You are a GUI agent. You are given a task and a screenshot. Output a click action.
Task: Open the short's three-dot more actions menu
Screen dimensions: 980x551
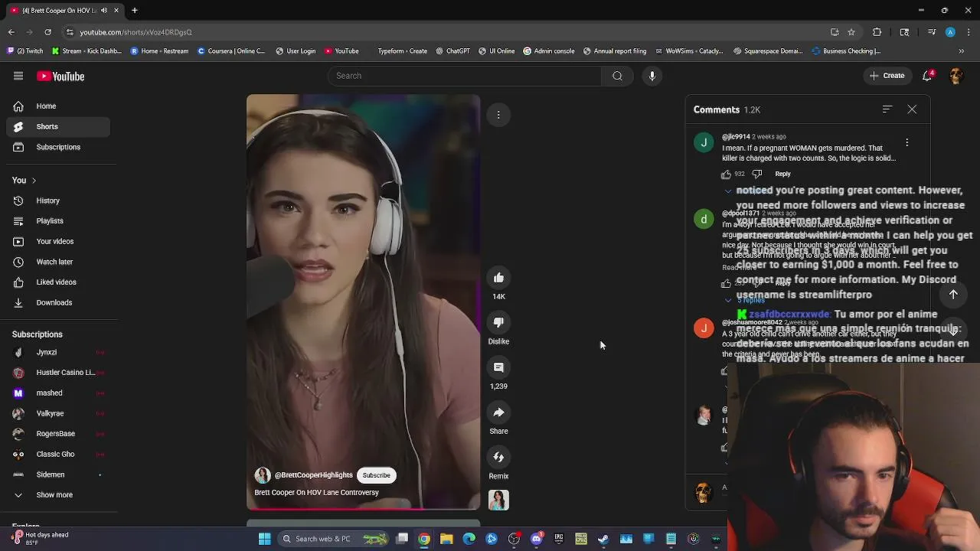[498, 115]
